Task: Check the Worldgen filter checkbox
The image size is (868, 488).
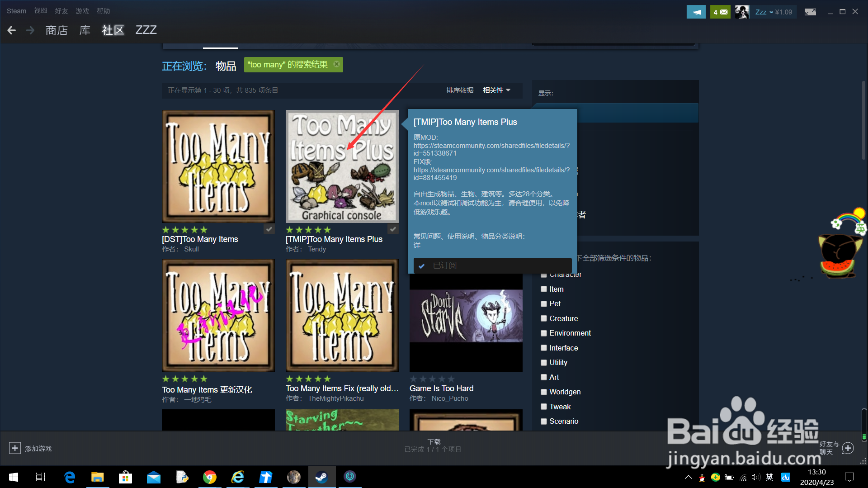Action: tap(544, 392)
